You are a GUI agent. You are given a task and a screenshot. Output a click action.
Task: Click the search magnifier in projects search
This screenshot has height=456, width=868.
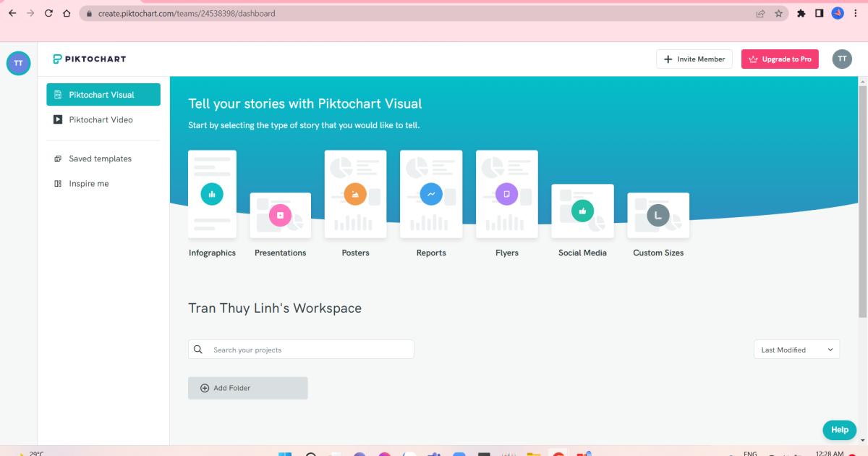click(x=197, y=349)
